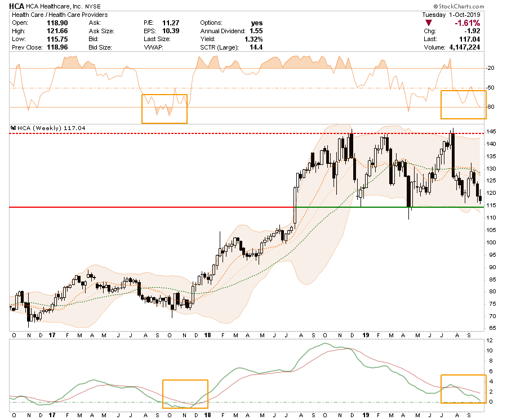
Task: Select the Open value 118.90
Action: click(57, 23)
